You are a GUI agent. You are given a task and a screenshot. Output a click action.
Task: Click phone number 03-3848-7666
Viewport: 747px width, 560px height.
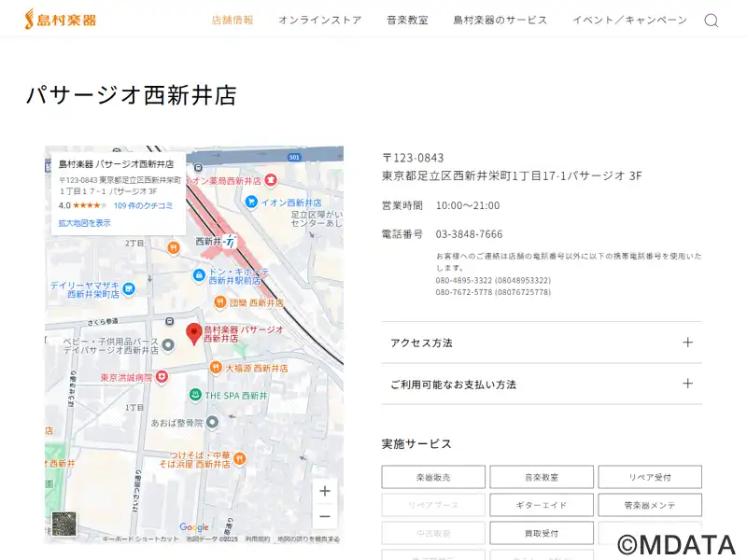pyautogui.click(x=469, y=234)
